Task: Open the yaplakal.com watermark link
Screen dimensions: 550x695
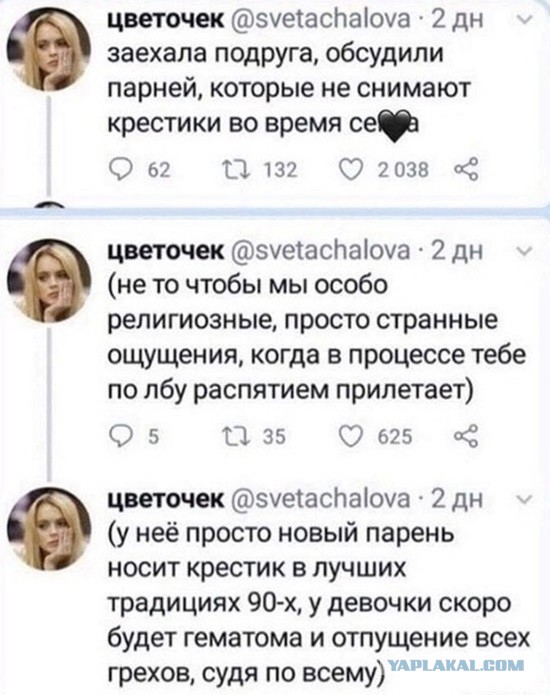Action: point(456,665)
